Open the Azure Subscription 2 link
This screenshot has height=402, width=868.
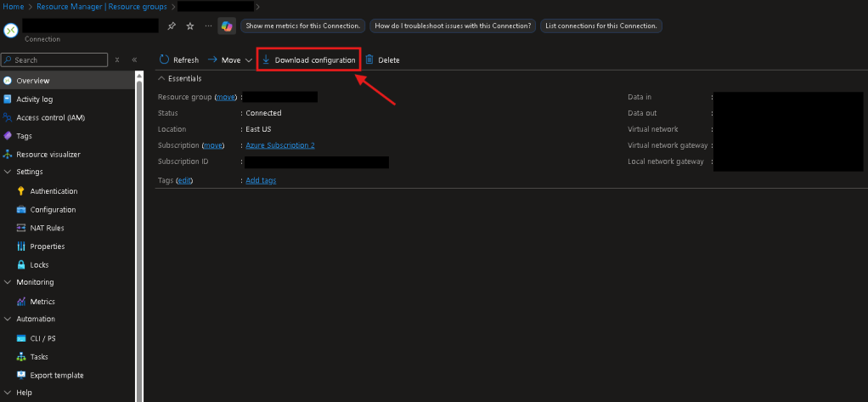[280, 145]
